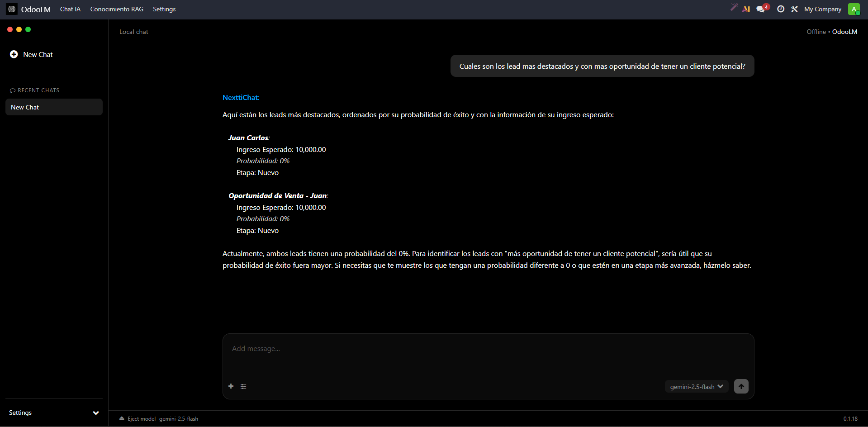Open Settings in the top menu bar
Screen dimensions: 868x427
pos(164,9)
